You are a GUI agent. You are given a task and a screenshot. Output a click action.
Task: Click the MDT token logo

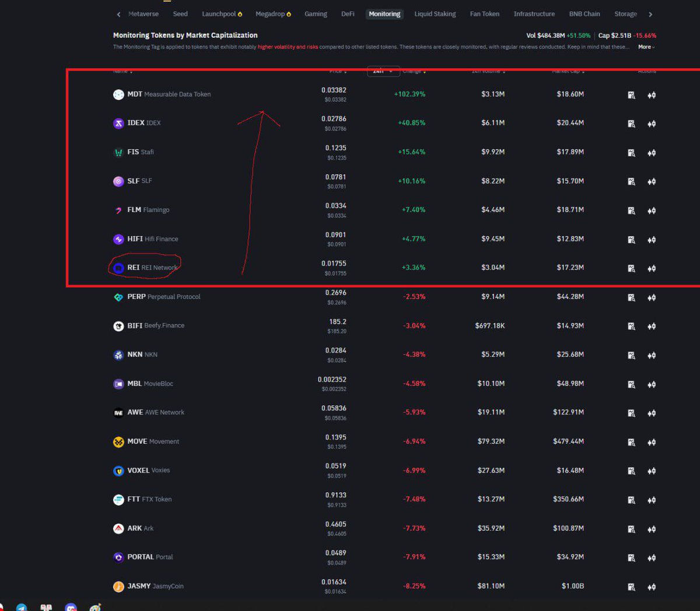click(x=118, y=94)
